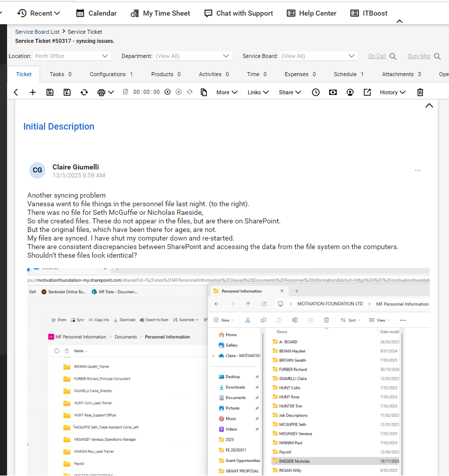Open the Links dropdown menu
Screen dimensions: 449x476
click(258, 92)
